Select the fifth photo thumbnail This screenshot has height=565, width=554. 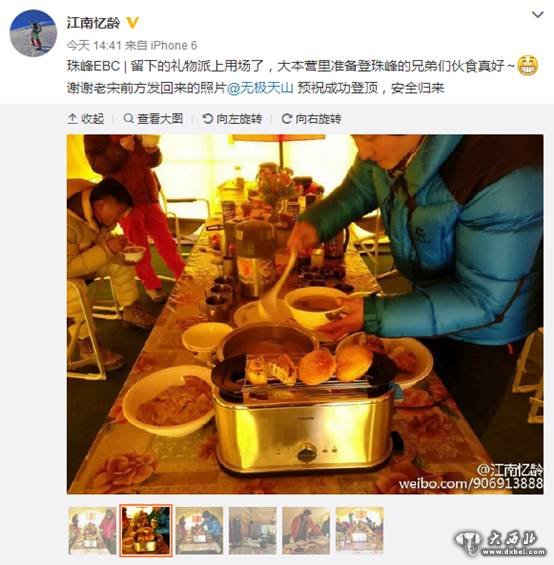tap(306, 530)
